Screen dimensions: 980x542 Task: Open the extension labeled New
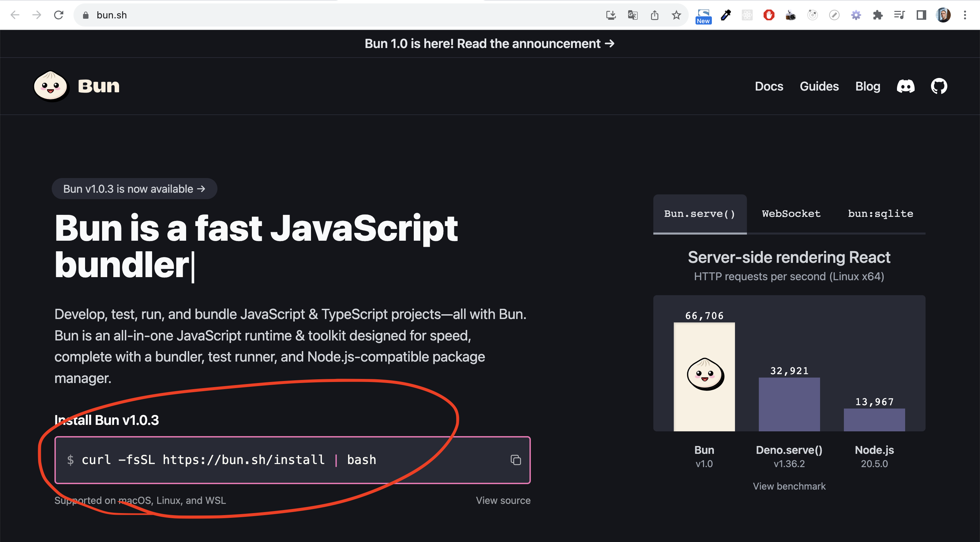click(x=703, y=16)
